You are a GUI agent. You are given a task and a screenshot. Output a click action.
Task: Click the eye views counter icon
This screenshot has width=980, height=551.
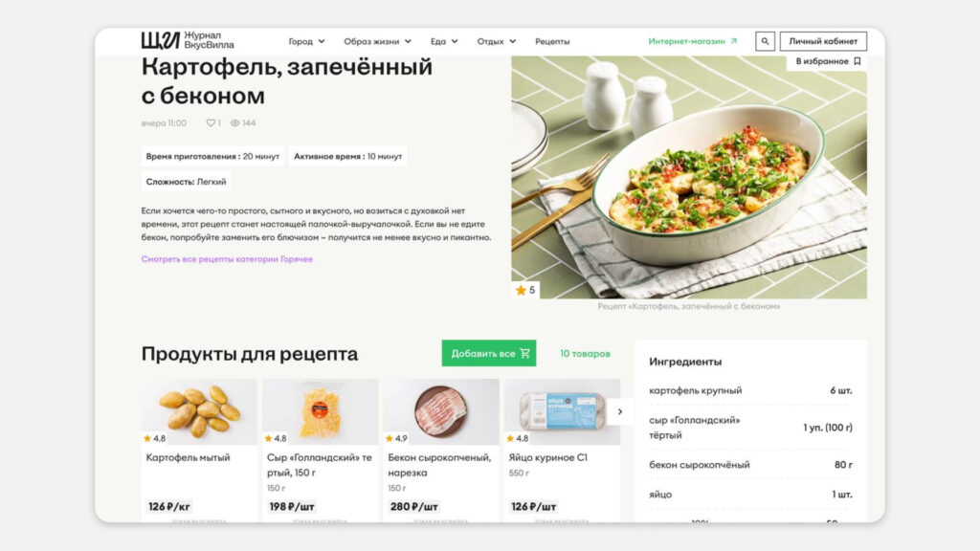[x=235, y=123]
